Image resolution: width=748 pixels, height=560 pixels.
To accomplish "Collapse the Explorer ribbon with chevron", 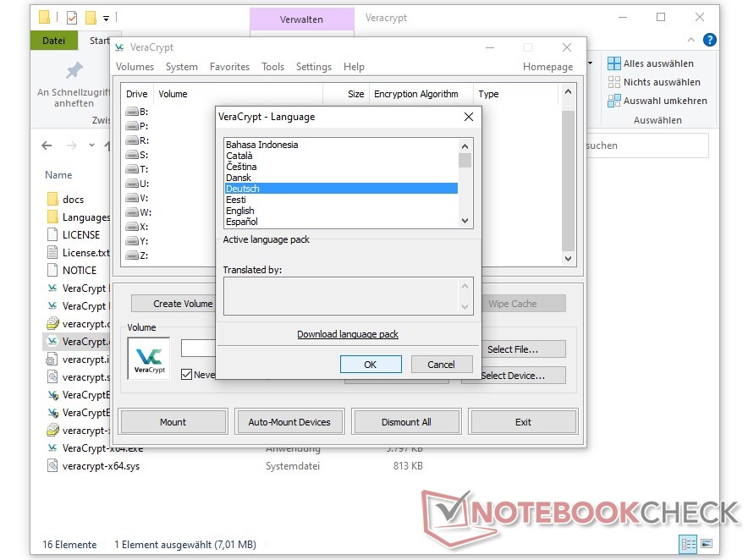I will click(690, 40).
